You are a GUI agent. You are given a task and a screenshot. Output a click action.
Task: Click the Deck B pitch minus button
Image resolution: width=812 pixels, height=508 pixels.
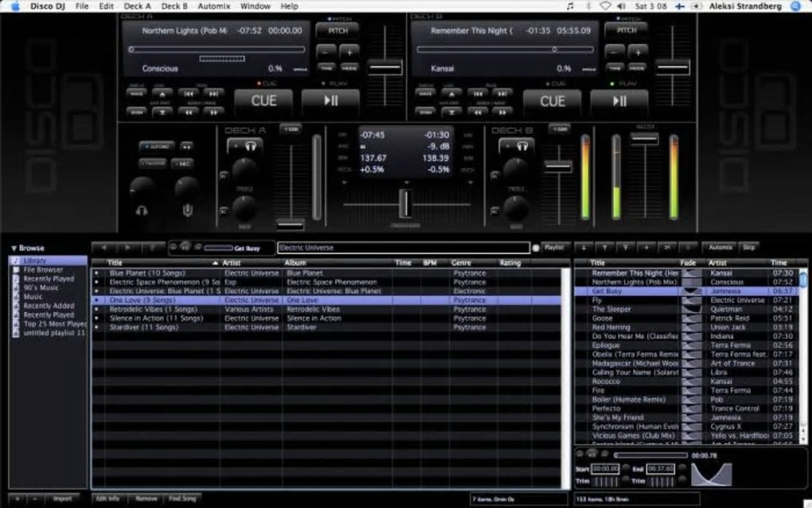[614, 51]
